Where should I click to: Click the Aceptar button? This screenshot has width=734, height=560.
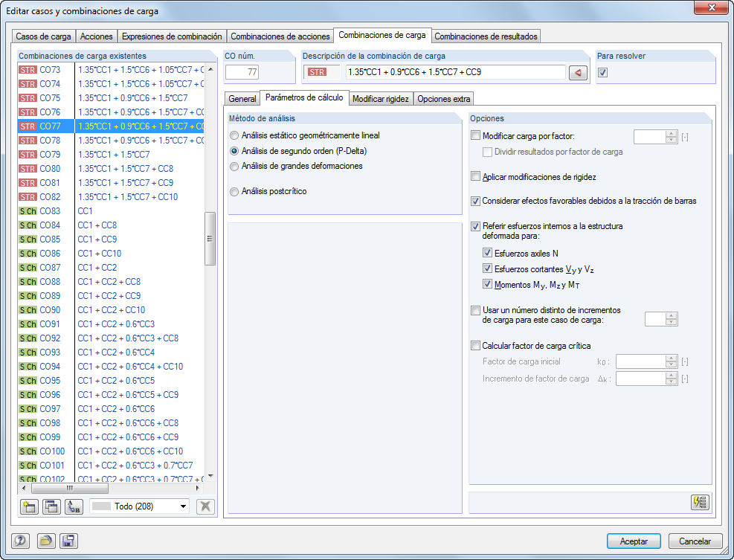[634, 541]
